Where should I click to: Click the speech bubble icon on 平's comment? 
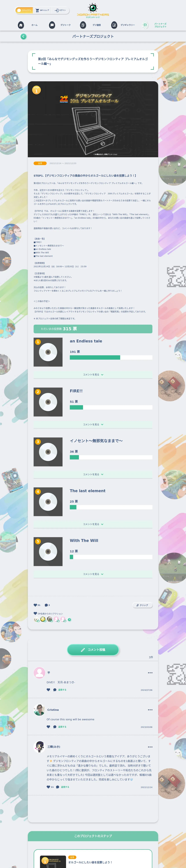click(x=55, y=690)
